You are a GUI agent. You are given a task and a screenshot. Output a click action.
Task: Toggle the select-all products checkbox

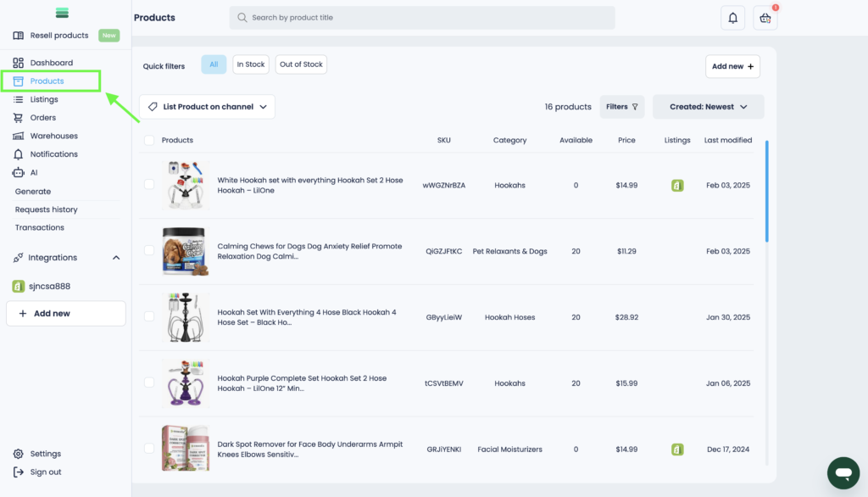click(x=149, y=140)
